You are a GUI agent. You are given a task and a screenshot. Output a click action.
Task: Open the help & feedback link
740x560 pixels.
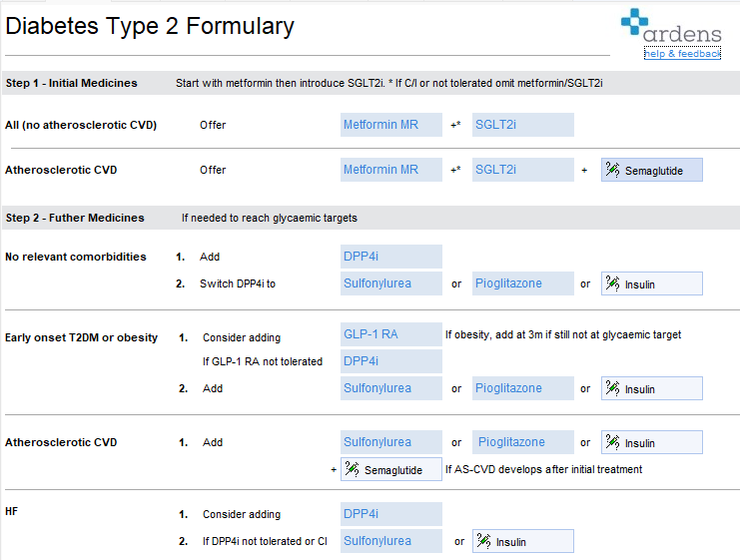[x=681, y=54]
